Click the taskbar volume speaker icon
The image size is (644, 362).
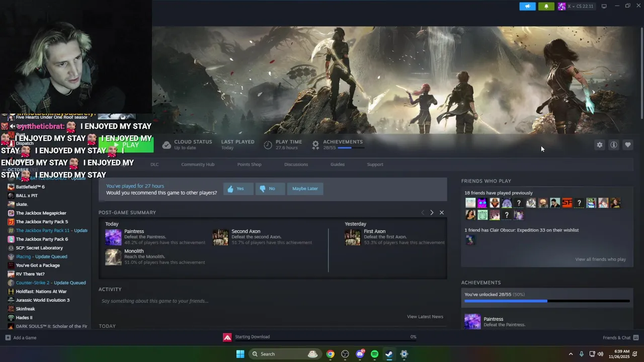tap(600, 354)
